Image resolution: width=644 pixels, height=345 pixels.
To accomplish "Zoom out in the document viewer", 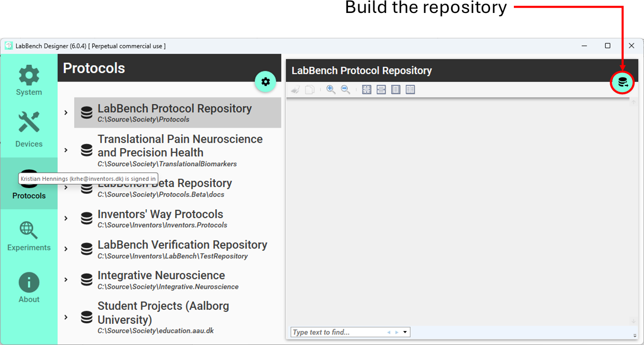I will [x=345, y=90].
